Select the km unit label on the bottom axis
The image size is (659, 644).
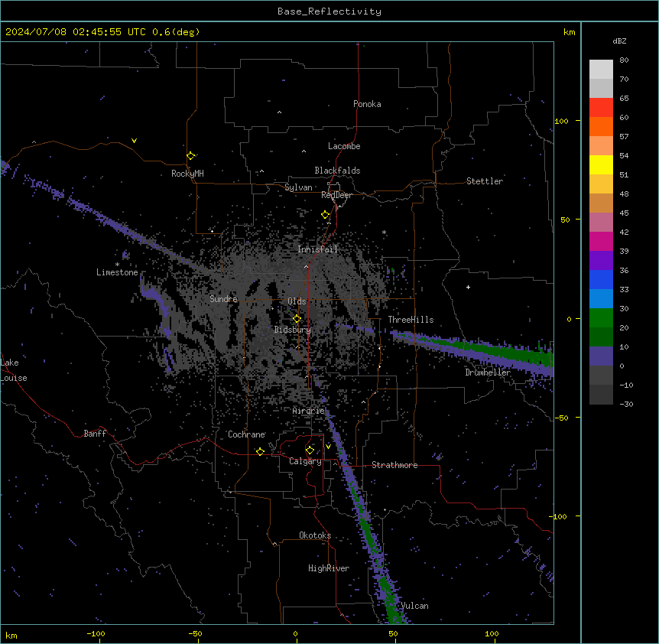click(x=11, y=636)
